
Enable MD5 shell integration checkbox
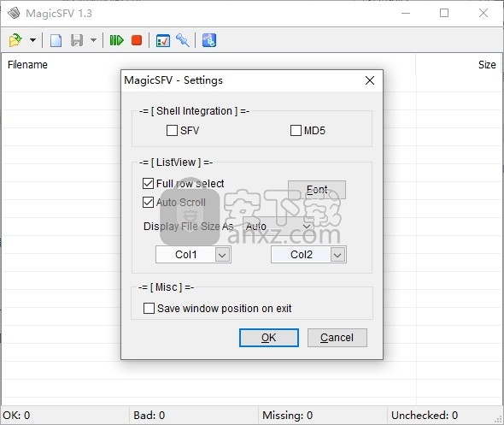[x=296, y=131]
